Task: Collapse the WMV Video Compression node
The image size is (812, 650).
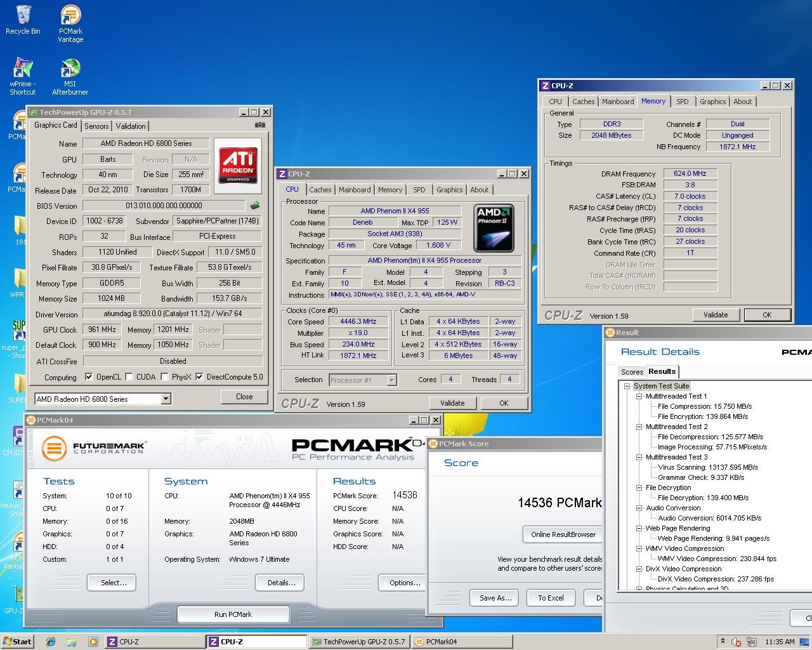Action: point(639,548)
